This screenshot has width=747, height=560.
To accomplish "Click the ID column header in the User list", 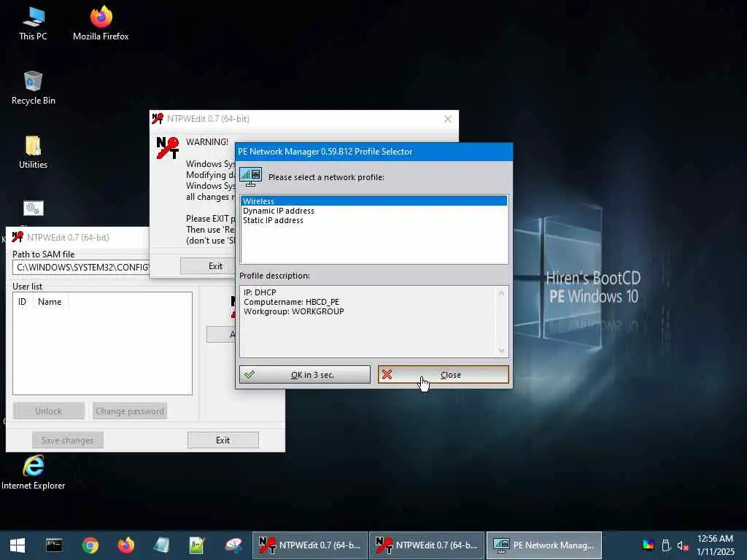I will click(x=23, y=301).
